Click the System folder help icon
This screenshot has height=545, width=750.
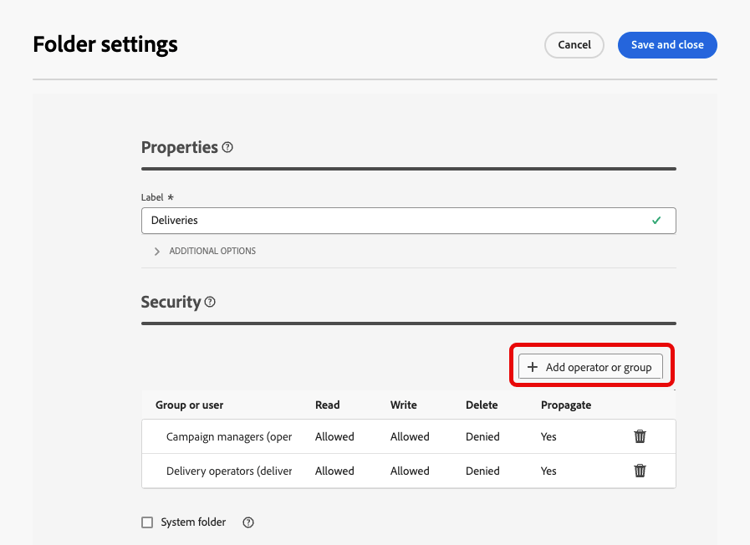coord(248,522)
